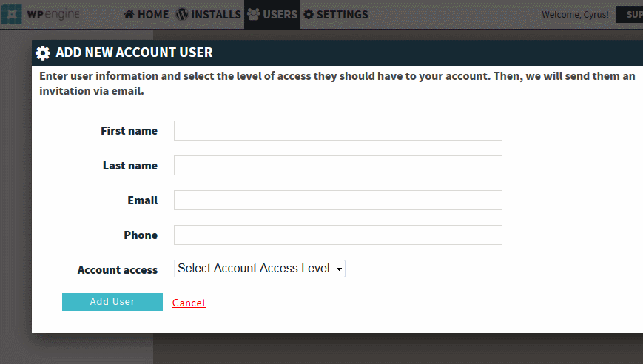Viewport: 643px width, 364px height.
Task: Click the WP Engine logo icon
Action: pyautogui.click(x=12, y=13)
